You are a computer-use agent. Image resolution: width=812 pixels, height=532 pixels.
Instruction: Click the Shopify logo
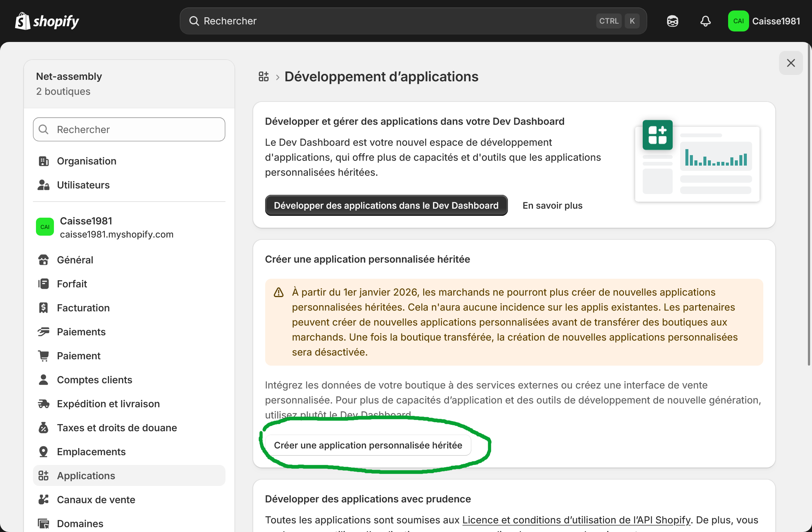pyautogui.click(x=47, y=21)
